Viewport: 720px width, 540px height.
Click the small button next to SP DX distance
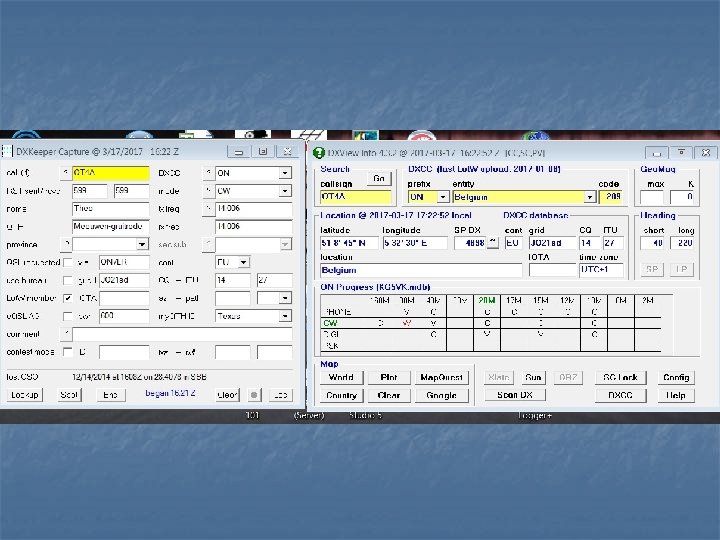click(x=494, y=243)
